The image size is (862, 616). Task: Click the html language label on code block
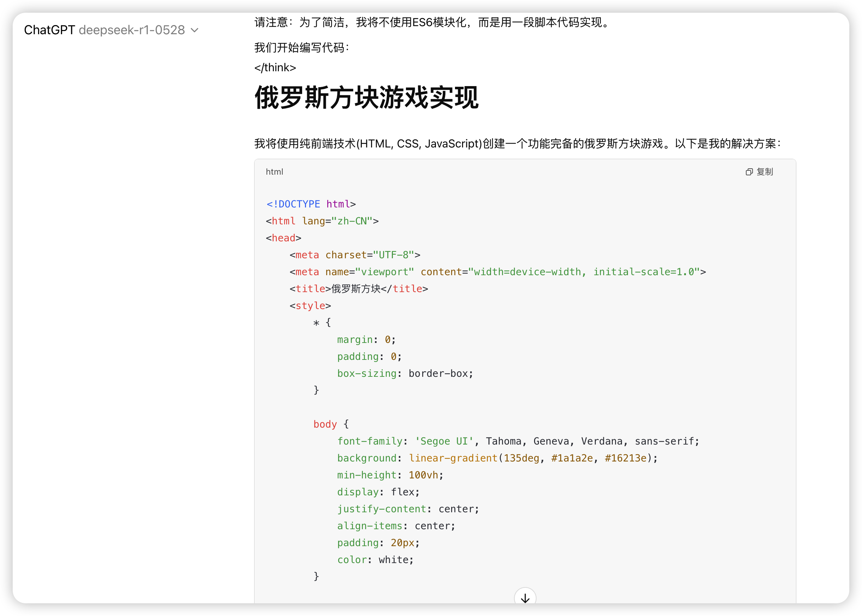click(x=274, y=172)
